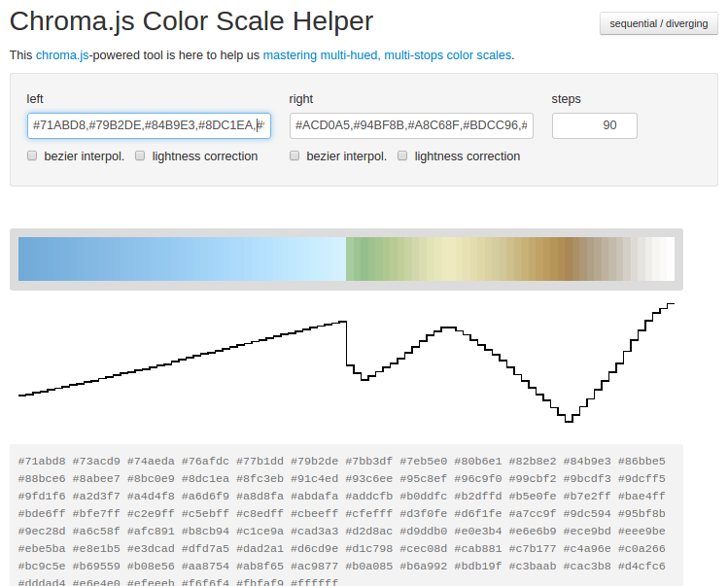
Task: Click the 'steps' field label
Action: click(566, 99)
